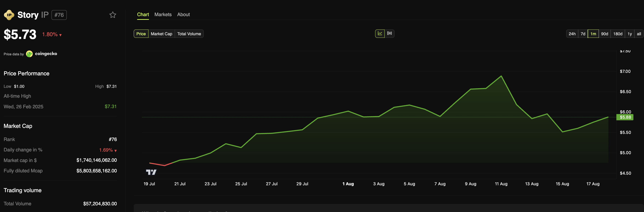Show the all-time price chart
644x212 pixels.
pyautogui.click(x=639, y=34)
